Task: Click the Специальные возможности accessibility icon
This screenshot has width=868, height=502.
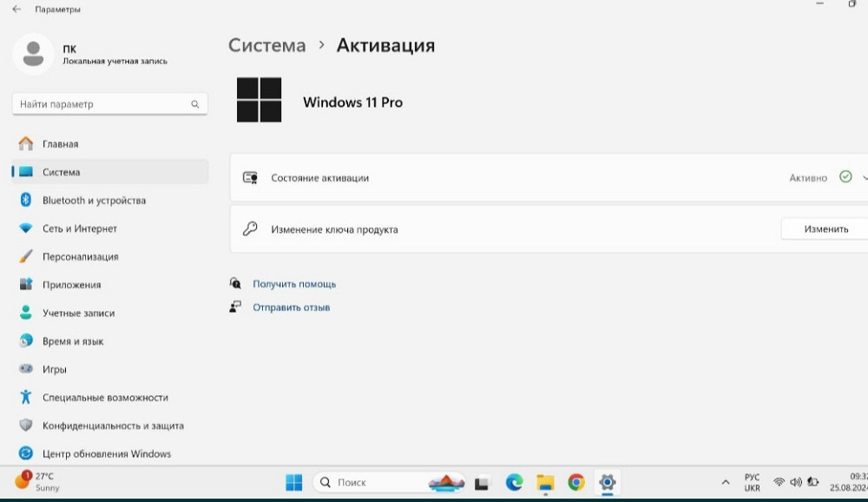Action: (25, 397)
